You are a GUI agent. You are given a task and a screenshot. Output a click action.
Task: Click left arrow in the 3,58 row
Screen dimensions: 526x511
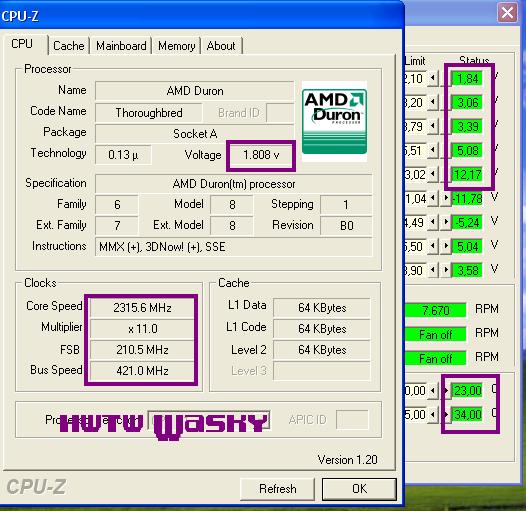[433, 270]
